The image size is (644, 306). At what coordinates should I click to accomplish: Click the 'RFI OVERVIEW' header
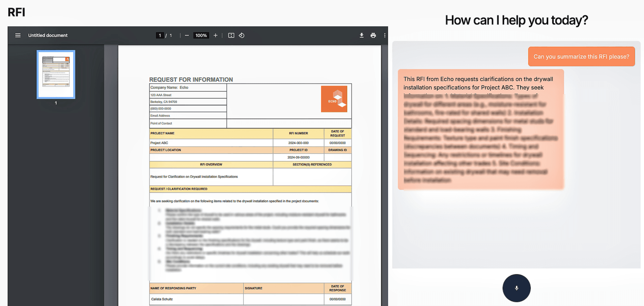coord(211,164)
